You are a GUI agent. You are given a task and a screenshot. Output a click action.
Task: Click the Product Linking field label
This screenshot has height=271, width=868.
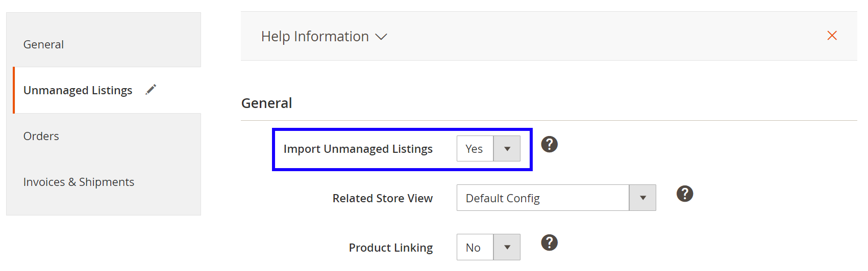click(x=390, y=248)
